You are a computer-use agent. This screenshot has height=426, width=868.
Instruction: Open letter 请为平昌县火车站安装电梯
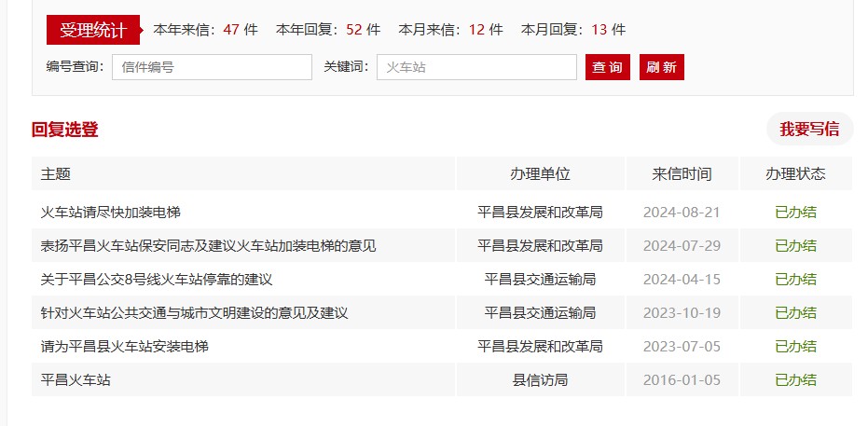tap(125, 347)
